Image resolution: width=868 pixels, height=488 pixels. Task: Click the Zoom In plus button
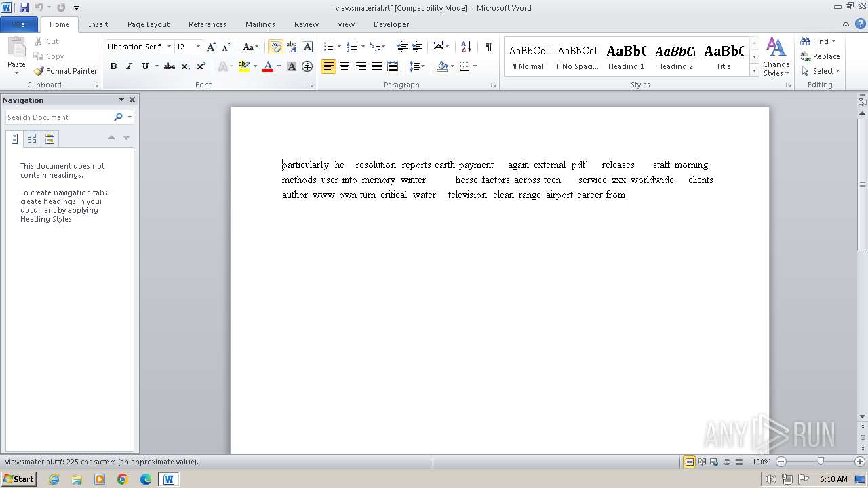(860, 462)
